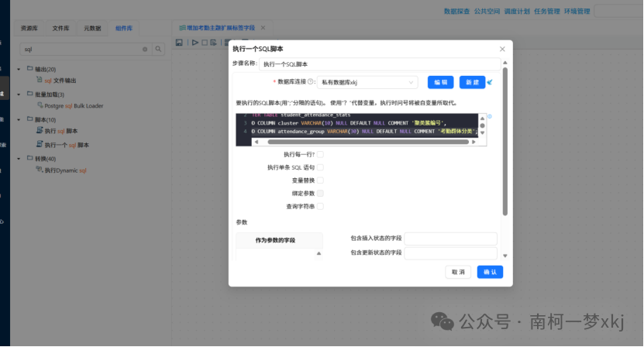Viewport: 644px width, 347px height.
Task: Click the 执行 sql 脚本 script icon
Action: click(40, 130)
